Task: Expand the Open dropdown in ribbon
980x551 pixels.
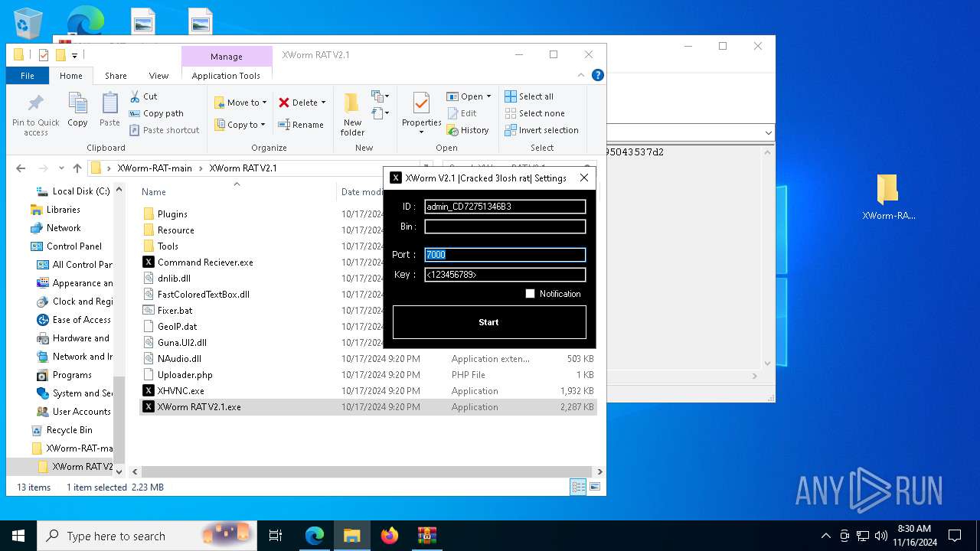Action: click(x=488, y=96)
